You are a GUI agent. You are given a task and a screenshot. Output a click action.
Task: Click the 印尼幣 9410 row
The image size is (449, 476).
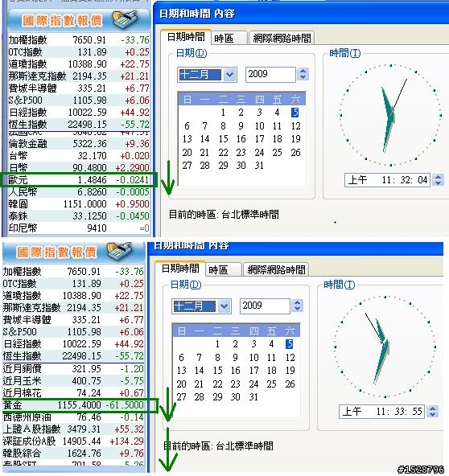pyautogui.click(x=79, y=228)
